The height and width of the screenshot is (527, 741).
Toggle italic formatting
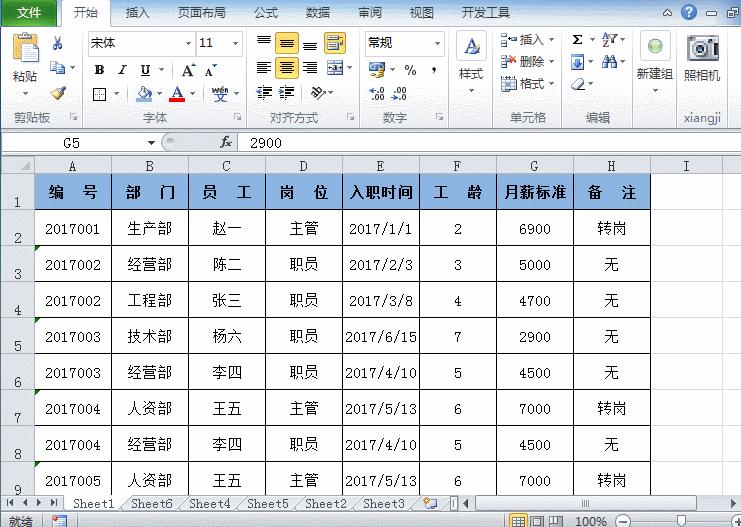[x=122, y=70]
